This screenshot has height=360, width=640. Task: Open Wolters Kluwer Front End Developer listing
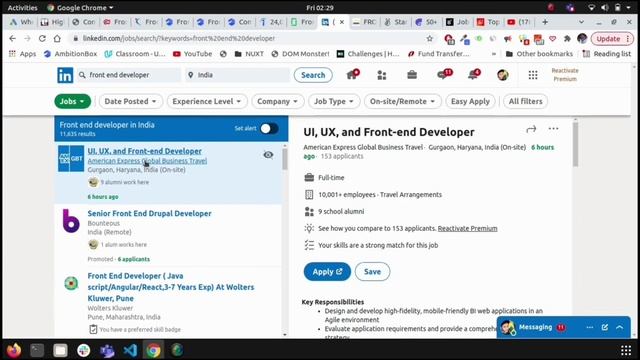click(x=171, y=287)
